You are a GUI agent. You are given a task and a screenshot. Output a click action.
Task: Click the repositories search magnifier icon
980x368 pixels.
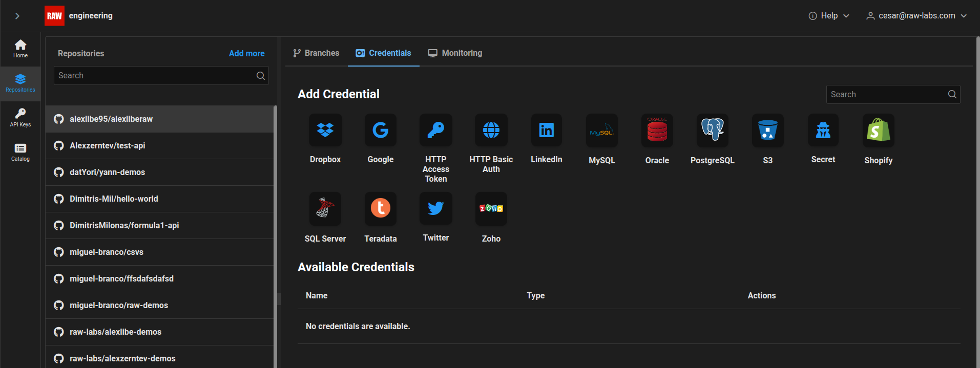(x=261, y=76)
